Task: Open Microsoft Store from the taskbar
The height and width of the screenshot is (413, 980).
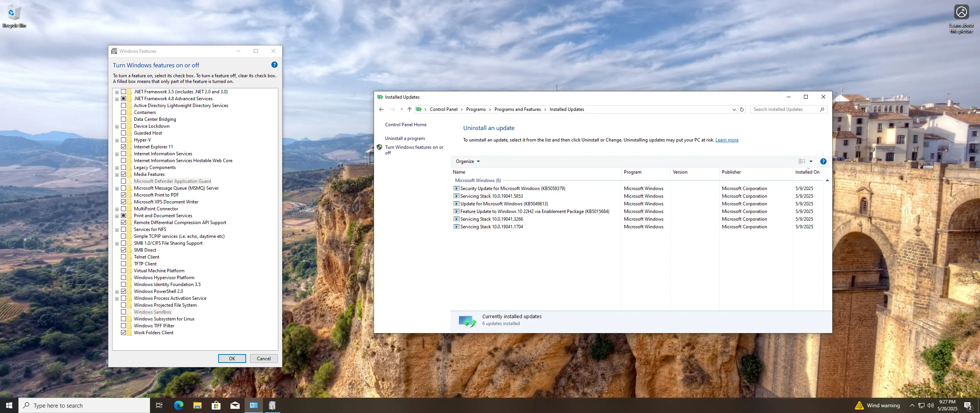Action: (x=216, y=405)
